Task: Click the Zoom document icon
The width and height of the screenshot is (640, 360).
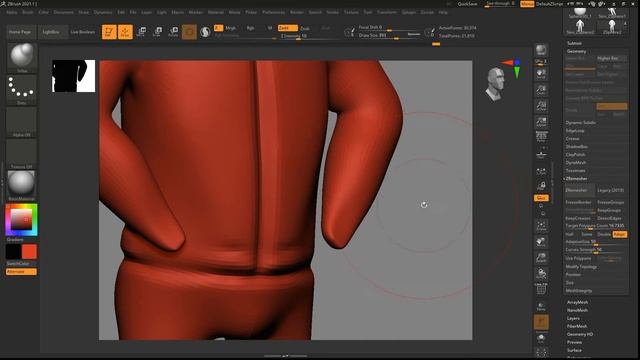Action: coord(541,90)
